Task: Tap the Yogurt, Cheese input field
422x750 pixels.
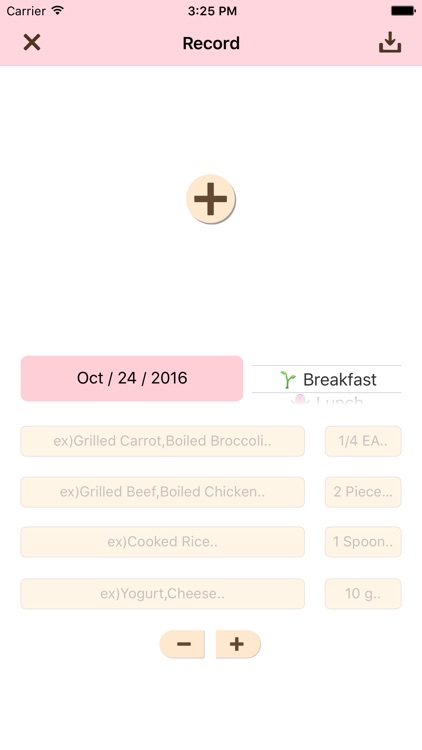Action: coord(162,594)
